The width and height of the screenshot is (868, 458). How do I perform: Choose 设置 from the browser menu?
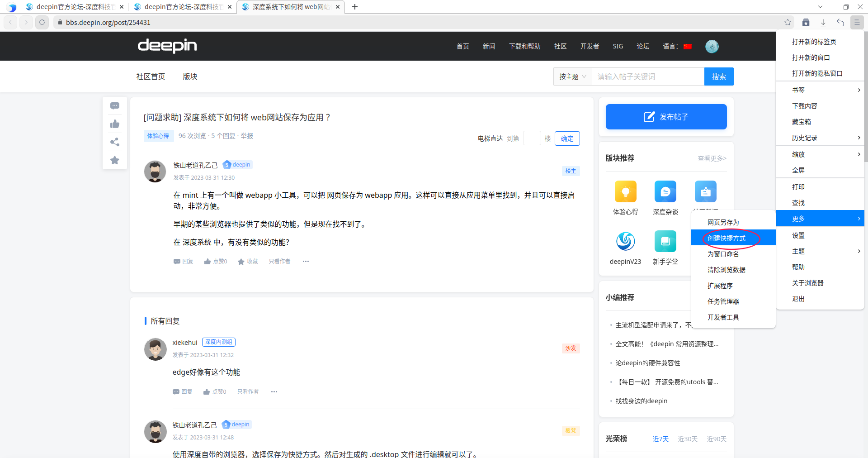798,235
